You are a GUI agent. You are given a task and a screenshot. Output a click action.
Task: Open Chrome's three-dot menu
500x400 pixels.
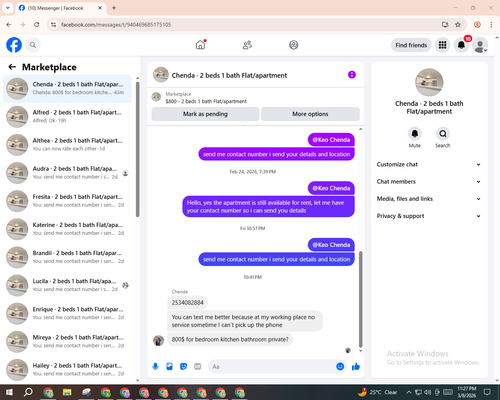(491, 25)
